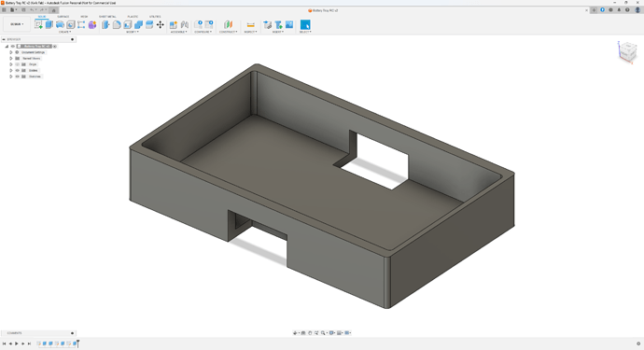Click the Joint tool in Assemble

click(x=185, y=24)
